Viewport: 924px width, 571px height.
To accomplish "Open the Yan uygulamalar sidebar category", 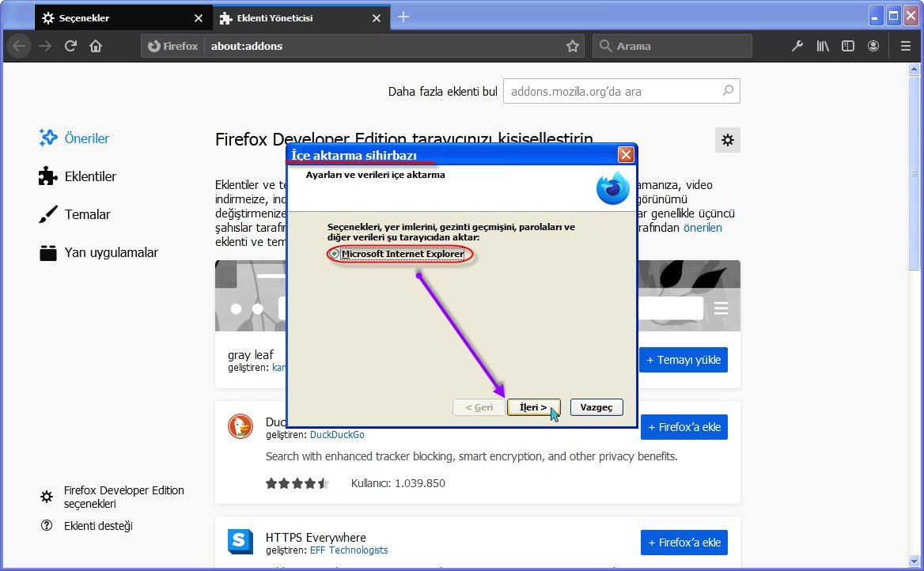I will point(98,252).
